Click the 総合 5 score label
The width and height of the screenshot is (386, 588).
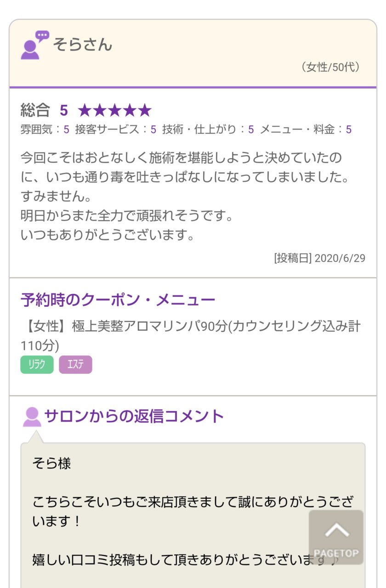pyautogui.click(x=44, y=110)
